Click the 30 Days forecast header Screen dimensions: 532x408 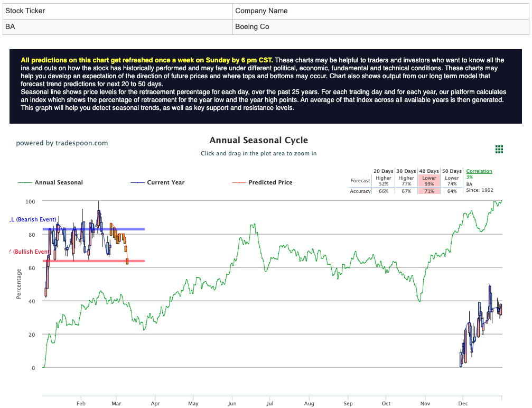[x=406, y=171]
